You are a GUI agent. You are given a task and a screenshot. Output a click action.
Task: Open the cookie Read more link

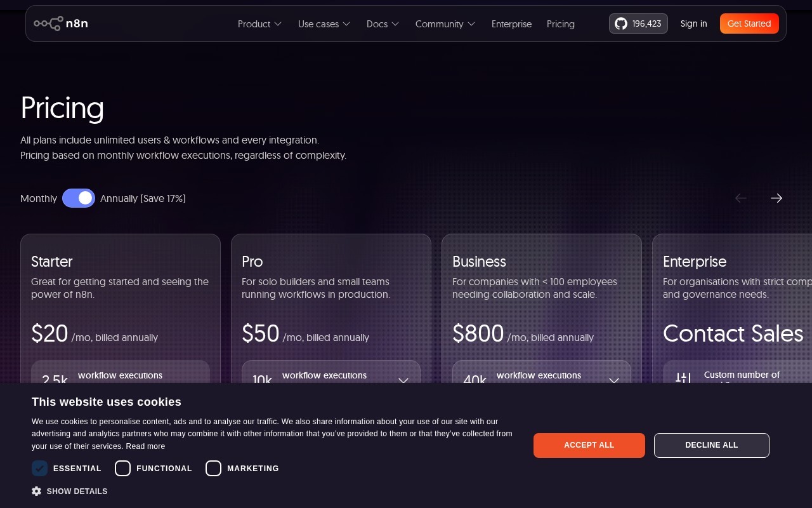pos(145,446)
